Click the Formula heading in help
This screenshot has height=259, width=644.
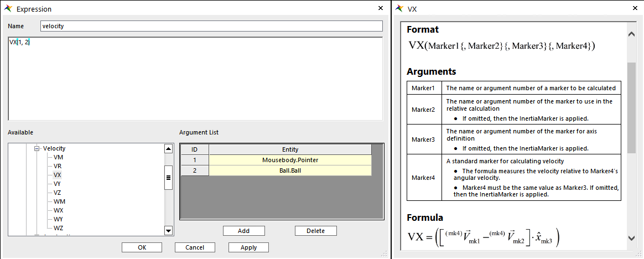425,217
